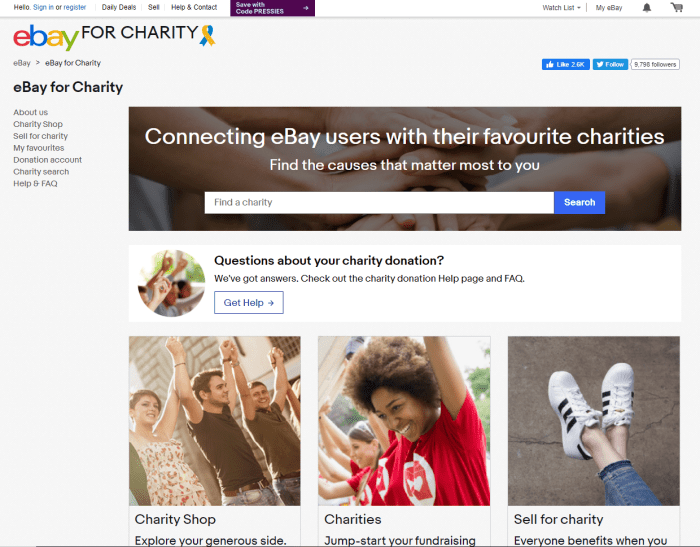Click the blue Search button
Screen dimensions: 700x547
point(579,202)
